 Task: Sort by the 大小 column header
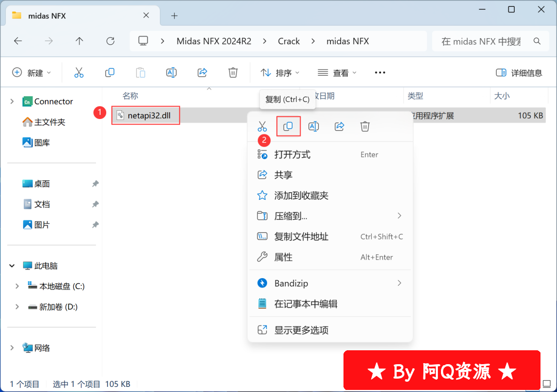502,96
